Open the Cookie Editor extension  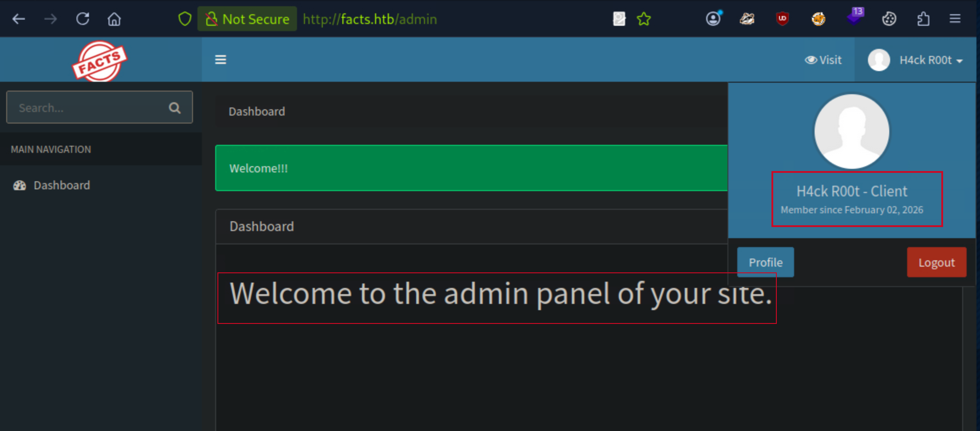[889, 19]
